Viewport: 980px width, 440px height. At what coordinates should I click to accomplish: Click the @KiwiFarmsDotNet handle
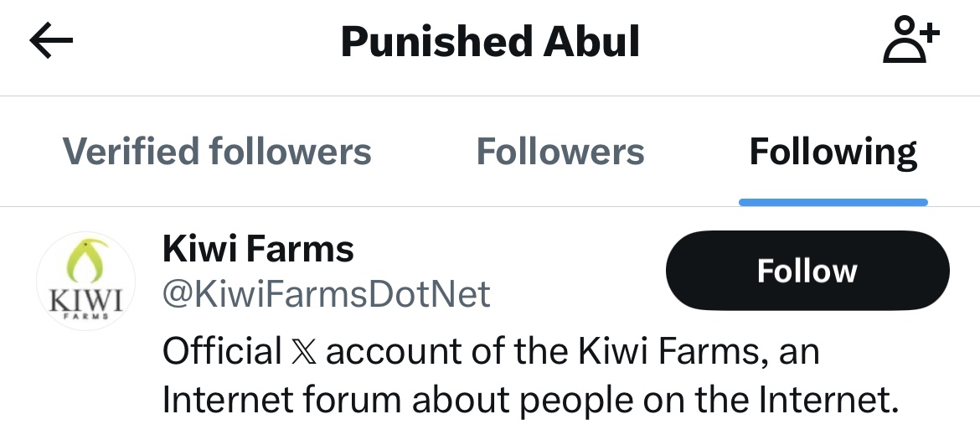coord(326,294)
